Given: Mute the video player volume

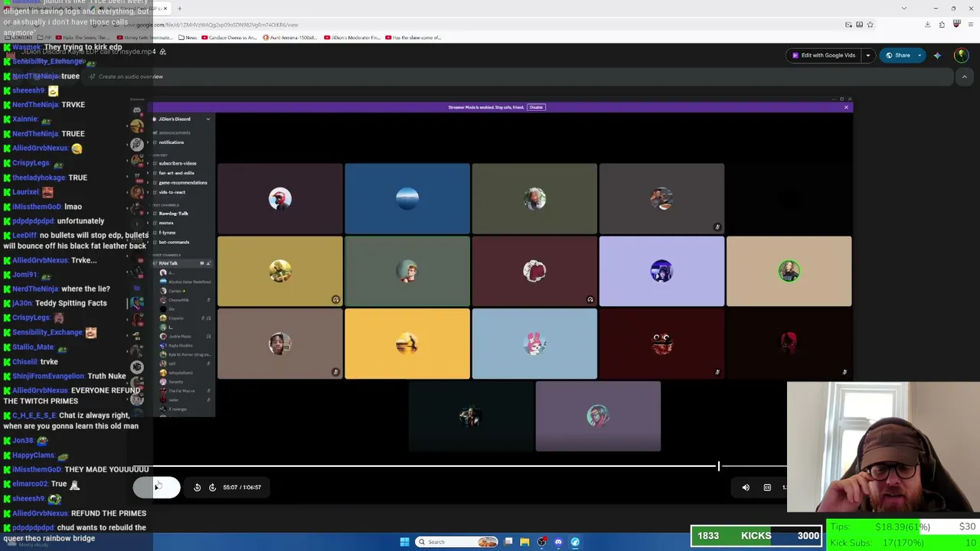Looking at the screenshot, I should point(746,487).
